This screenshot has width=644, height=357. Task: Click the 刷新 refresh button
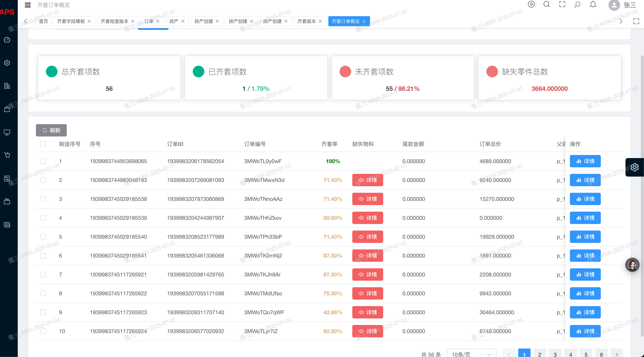[51, 130]
